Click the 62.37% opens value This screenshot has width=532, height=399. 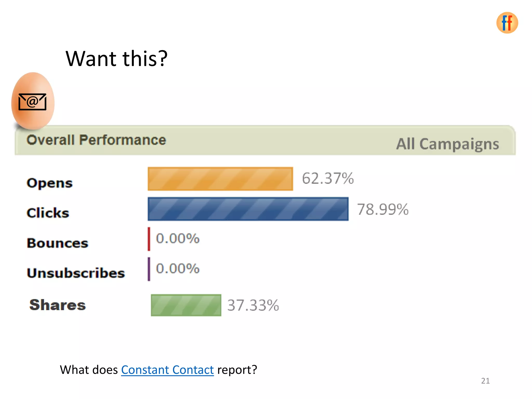click(328, 178)
